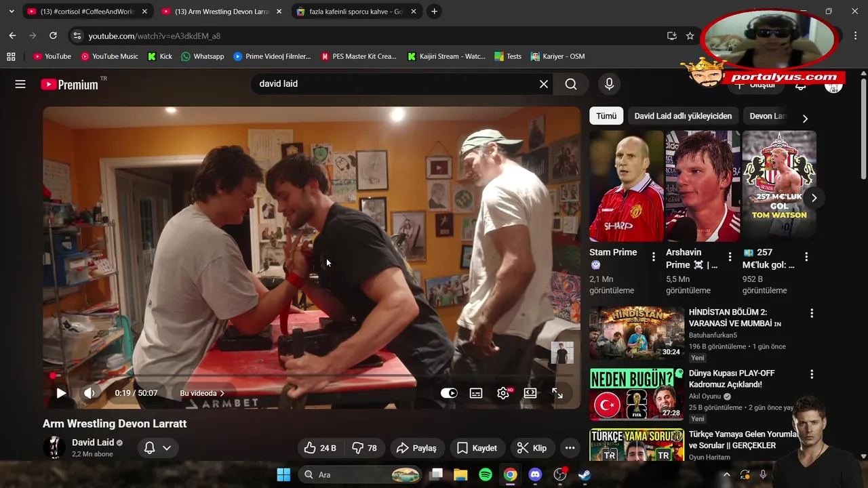868x488 pixels.
Task: Install or cast icon in address bar
Action: click(671, 36)
